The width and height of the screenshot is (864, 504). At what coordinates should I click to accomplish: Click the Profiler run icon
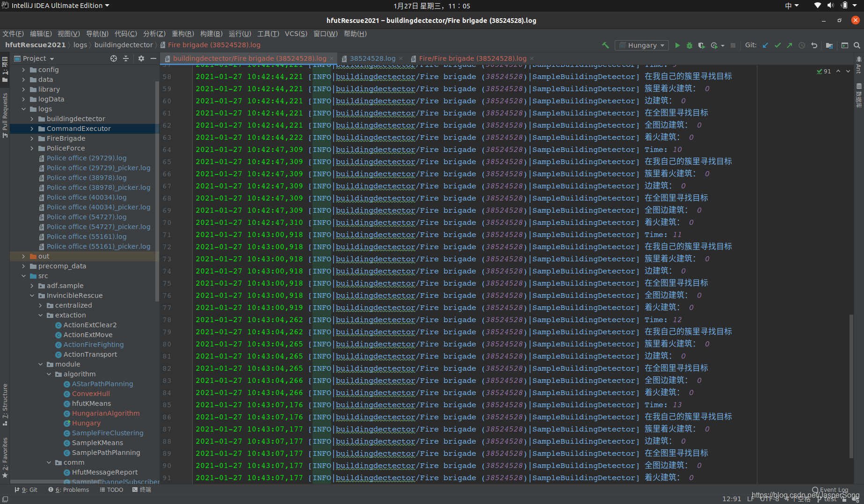[x=714, y=45]
